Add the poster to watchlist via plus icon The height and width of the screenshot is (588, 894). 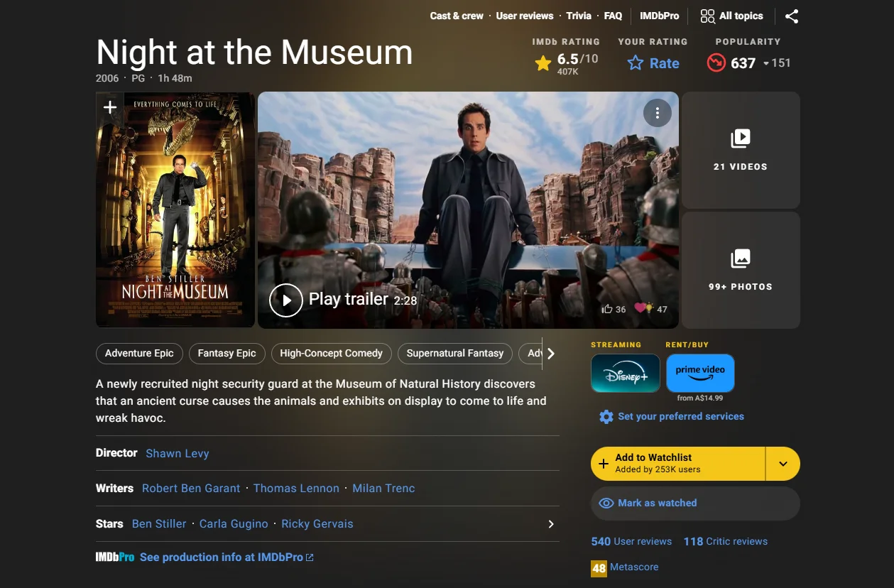109,107
